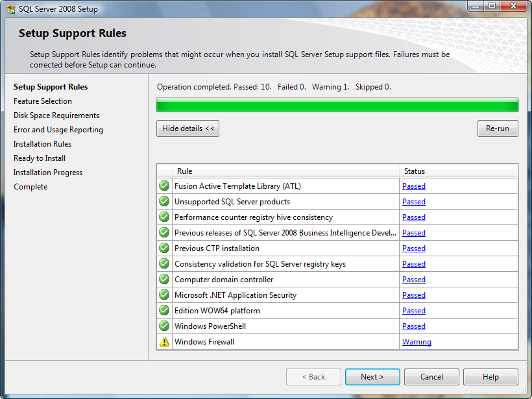Select Error and Usage Reporting step
The image size is (532, 399).
[x=58, y=130]
